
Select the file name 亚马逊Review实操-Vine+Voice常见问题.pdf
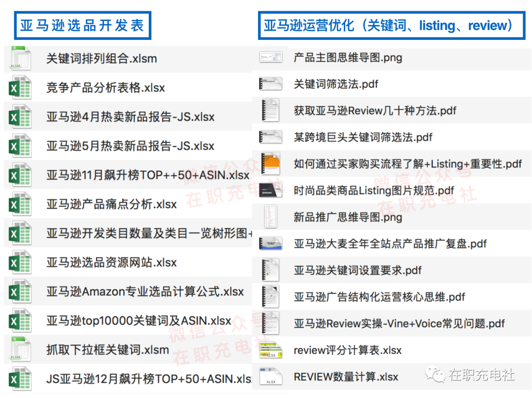399,324
